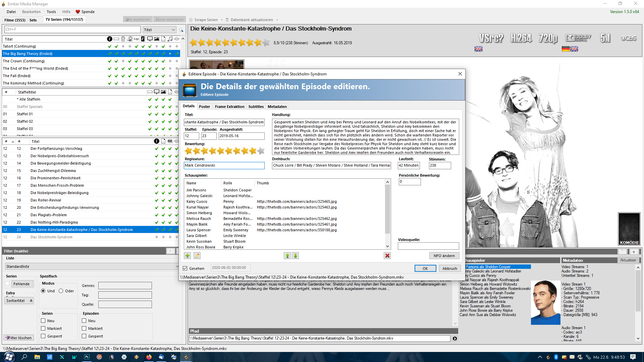
Task: Open File Explorer from the taskbar
Action: click(x=37, y=357)
